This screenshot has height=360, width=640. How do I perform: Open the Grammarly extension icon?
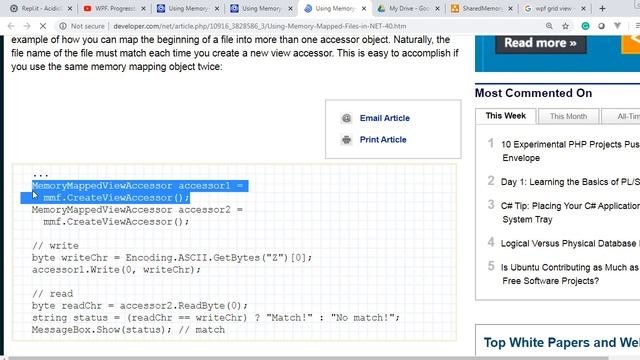pos(585,26)
